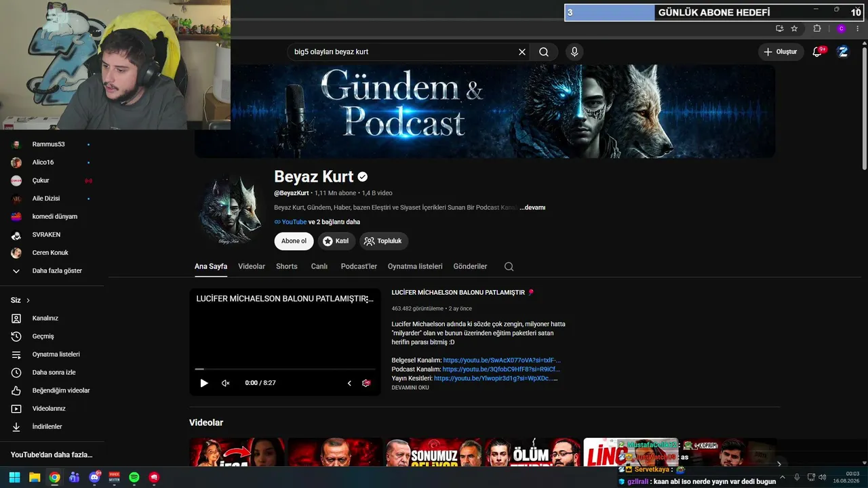
Task: Click the featured video progress bar
Action: tap(285, 369)
